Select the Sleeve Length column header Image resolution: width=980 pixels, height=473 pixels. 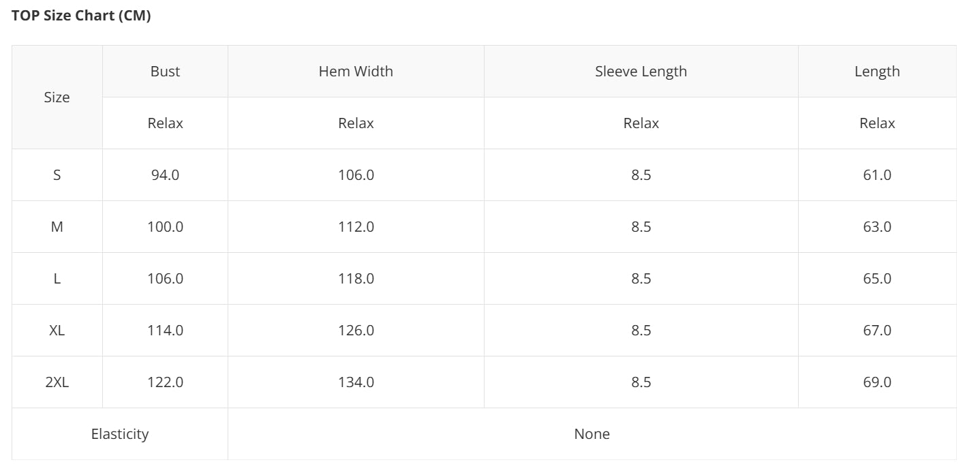[x=641, y=72]
